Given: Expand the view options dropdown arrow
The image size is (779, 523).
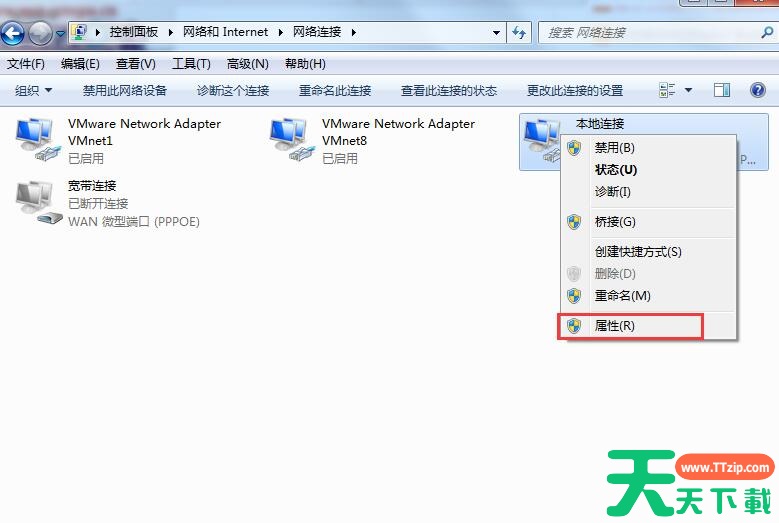Looking at the screenshot, I should coord(689,90).
